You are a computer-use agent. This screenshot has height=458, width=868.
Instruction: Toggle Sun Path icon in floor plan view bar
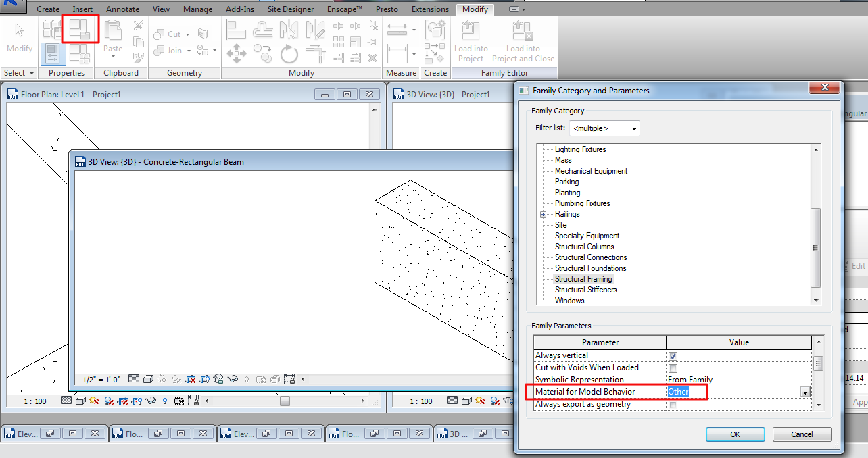click(x=94, y=401)
